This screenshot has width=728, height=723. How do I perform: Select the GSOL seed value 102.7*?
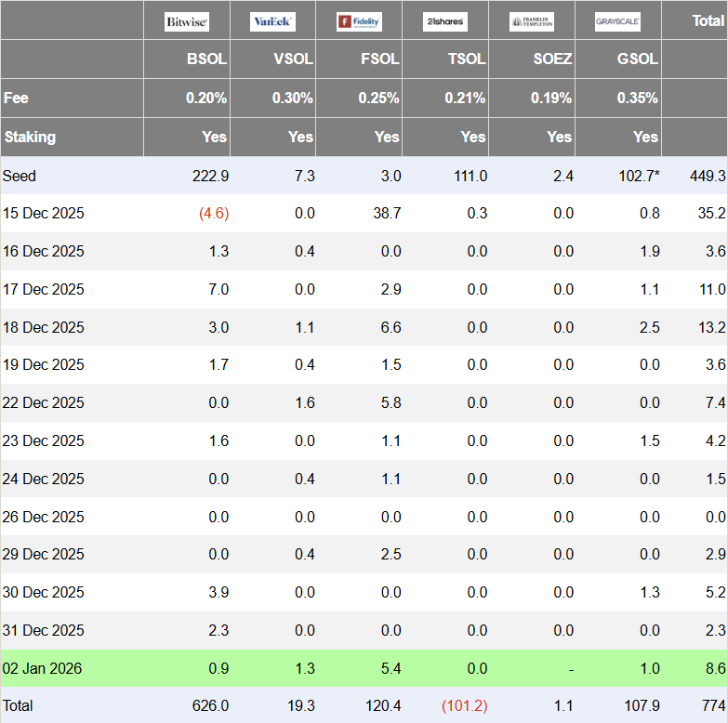click(x=639, y=176)
